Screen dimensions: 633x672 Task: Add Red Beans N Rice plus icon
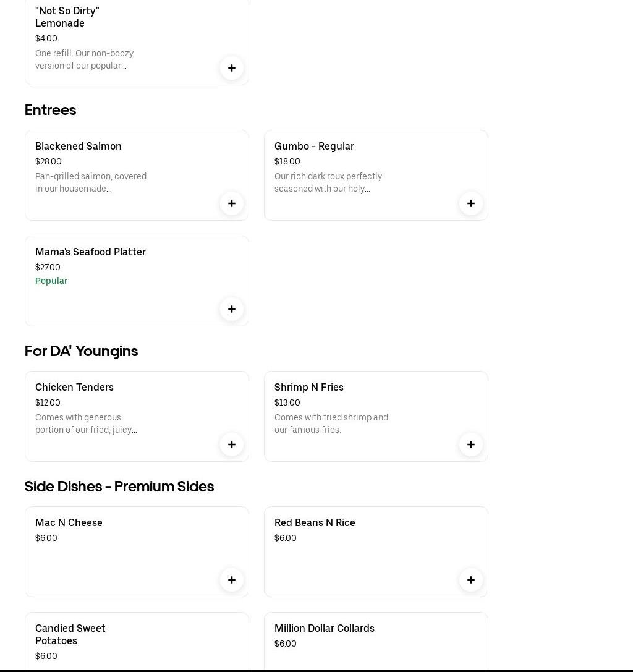pyautogui.click(x=471, y=580)
